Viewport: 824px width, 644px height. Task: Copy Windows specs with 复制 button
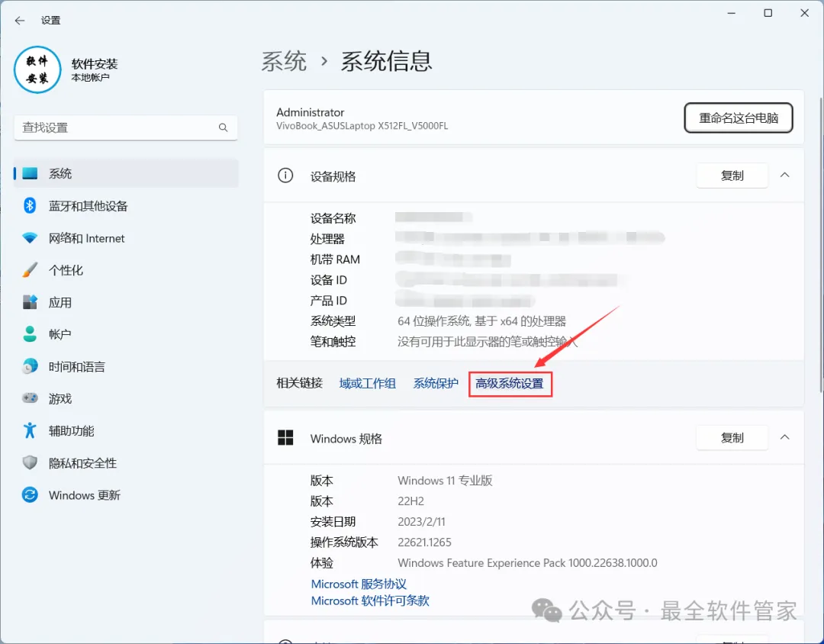point(732,438)
